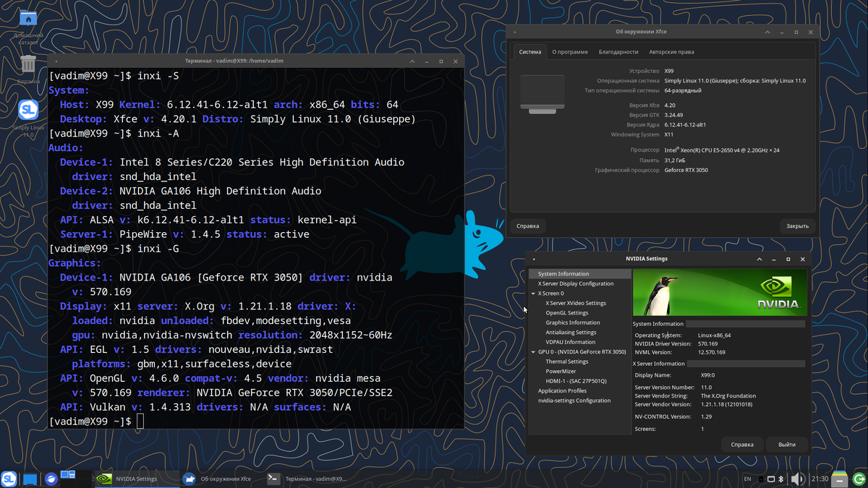Open OpenGL Settings in NVIDIA Settings
This screenshot has height=488, width=868.
click(567, 313)
